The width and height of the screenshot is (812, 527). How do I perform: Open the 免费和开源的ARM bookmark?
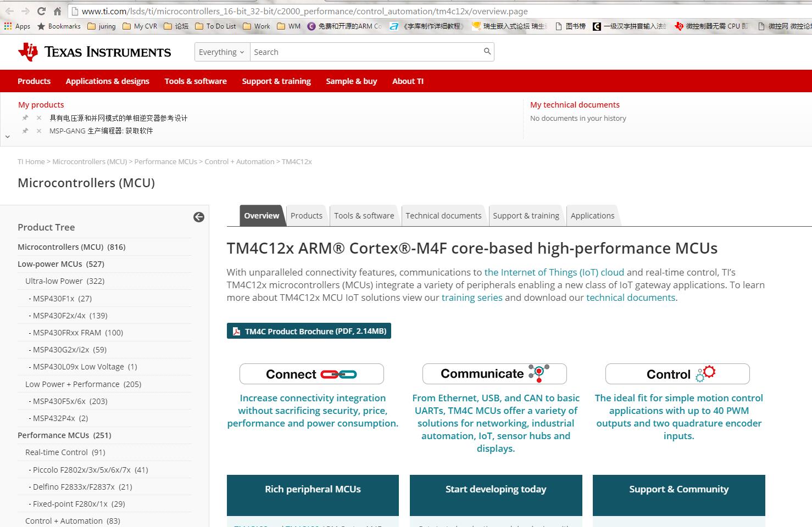[344, 26]
